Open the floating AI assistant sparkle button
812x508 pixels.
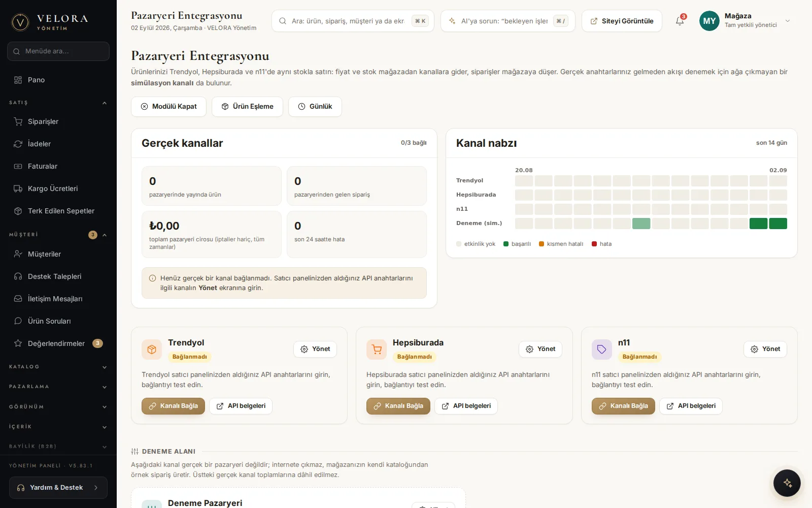(787, 483)
